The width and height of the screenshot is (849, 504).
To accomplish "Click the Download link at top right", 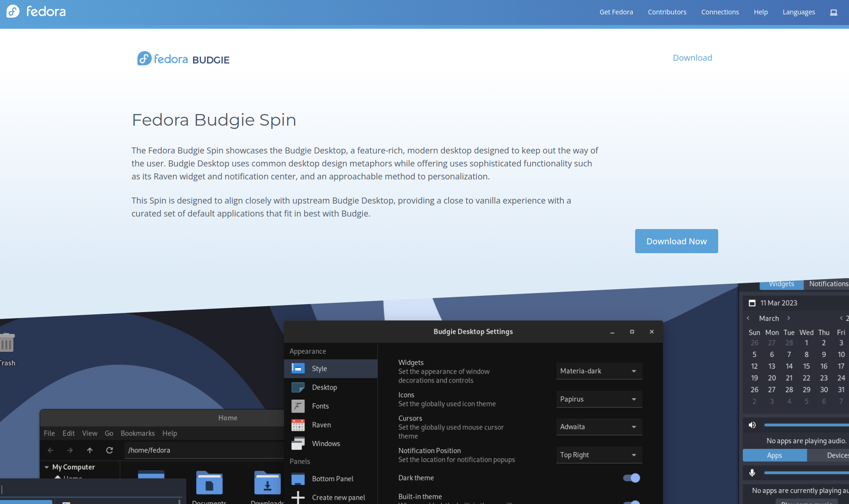I will [692, 57].
